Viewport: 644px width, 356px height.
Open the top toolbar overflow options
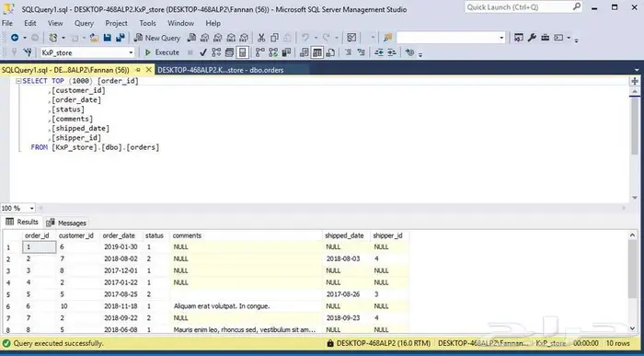coord(577,40)
